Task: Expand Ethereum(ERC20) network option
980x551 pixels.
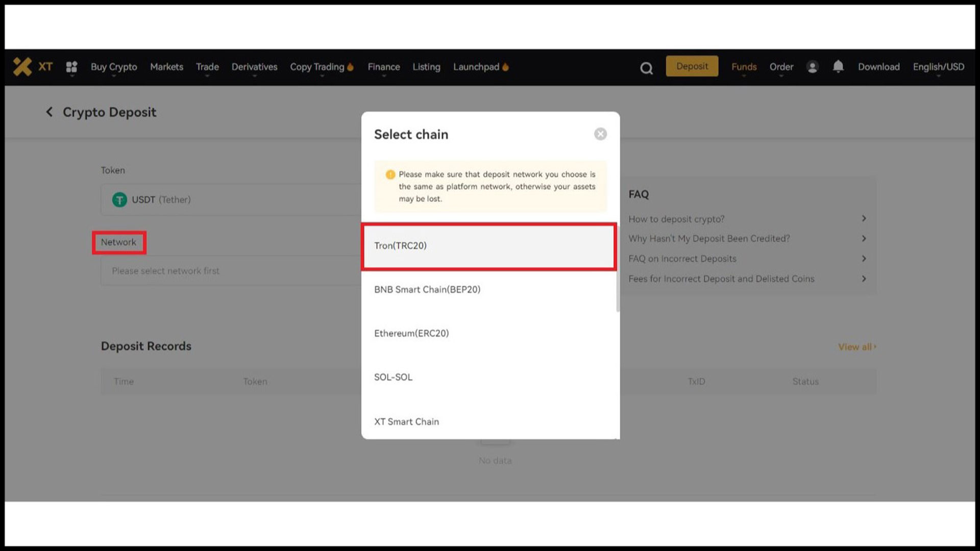Action: (412, 332)
